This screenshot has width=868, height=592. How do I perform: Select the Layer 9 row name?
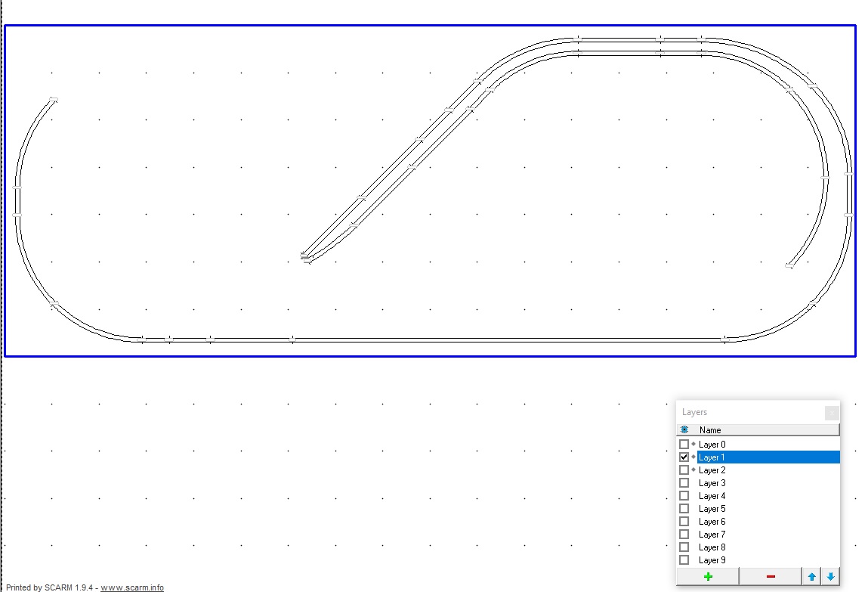712,560
